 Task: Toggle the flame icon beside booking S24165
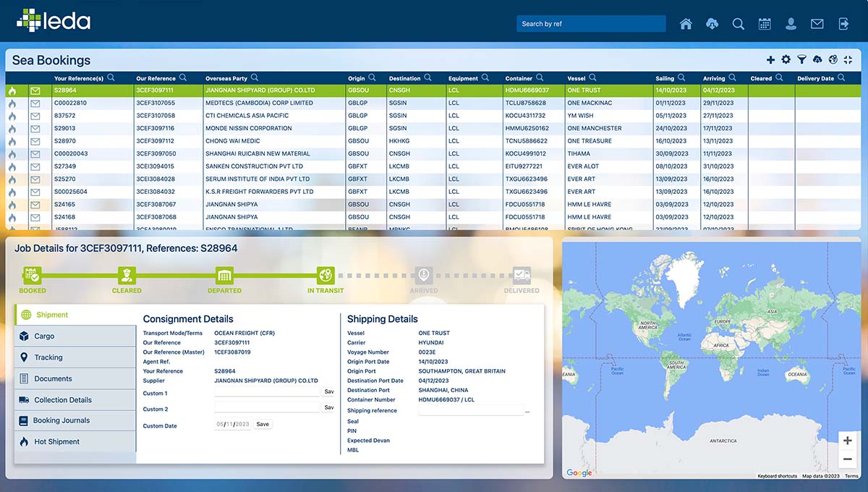(x=12, y=204)
